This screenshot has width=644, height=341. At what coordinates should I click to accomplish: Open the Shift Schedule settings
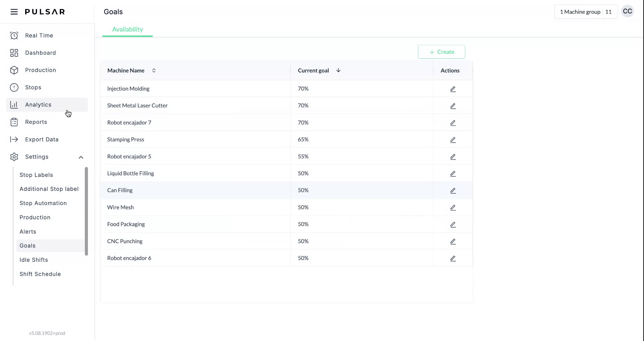(40, 274)
